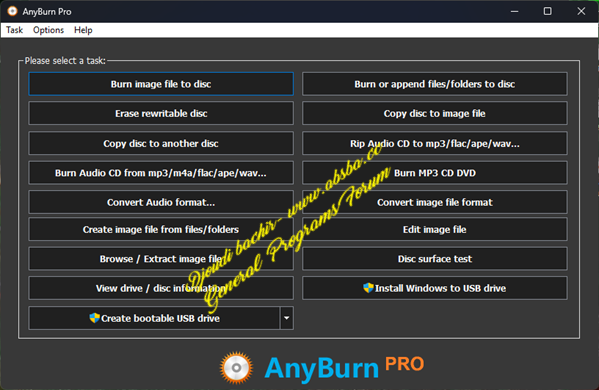Click View drive / disc information
599x390 pixels.
[161, 288]
